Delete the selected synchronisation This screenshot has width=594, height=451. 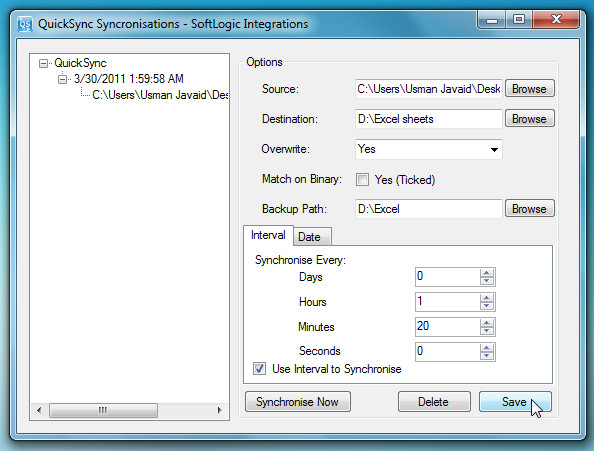click(434, 402)
